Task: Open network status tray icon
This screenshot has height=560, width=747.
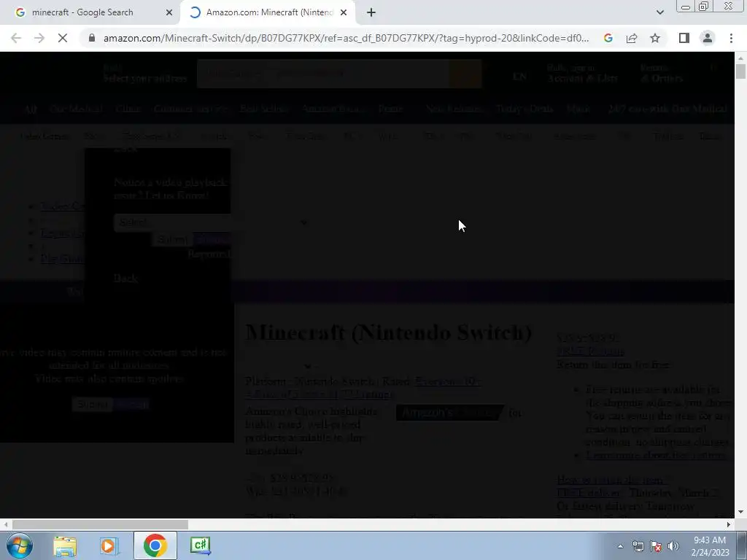Action: (x=638, y=546)
